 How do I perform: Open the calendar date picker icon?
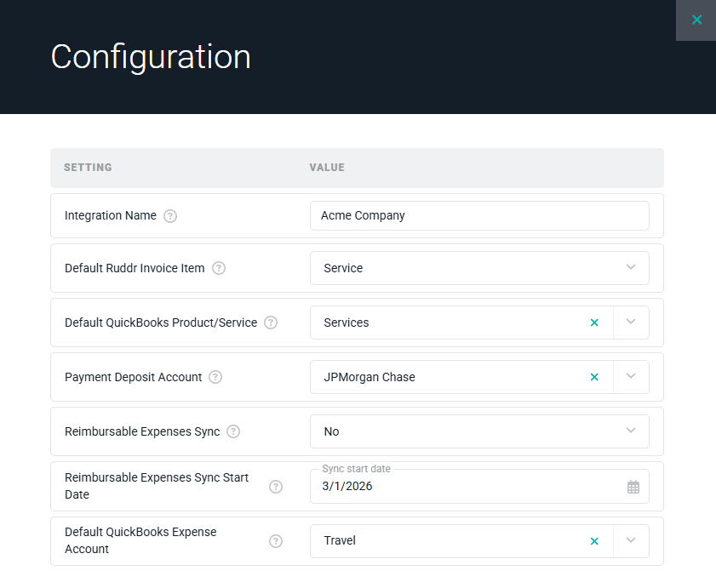[x=633, y=487]
